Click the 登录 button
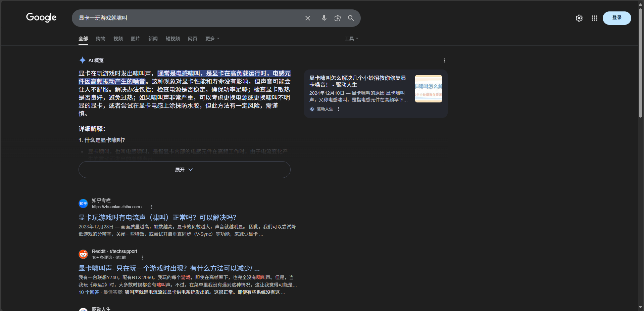644x311 pixels. pyautogui.click(x=617, y=18)
